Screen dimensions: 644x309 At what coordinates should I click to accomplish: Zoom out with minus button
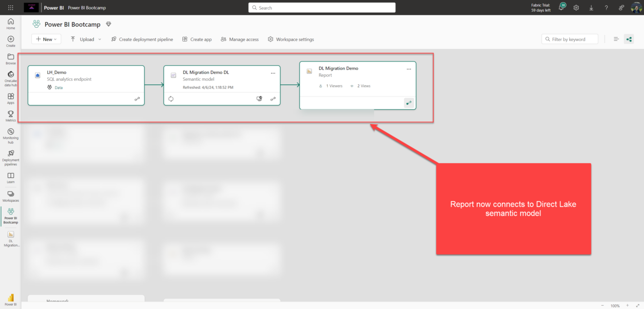(x=603, y=306)
